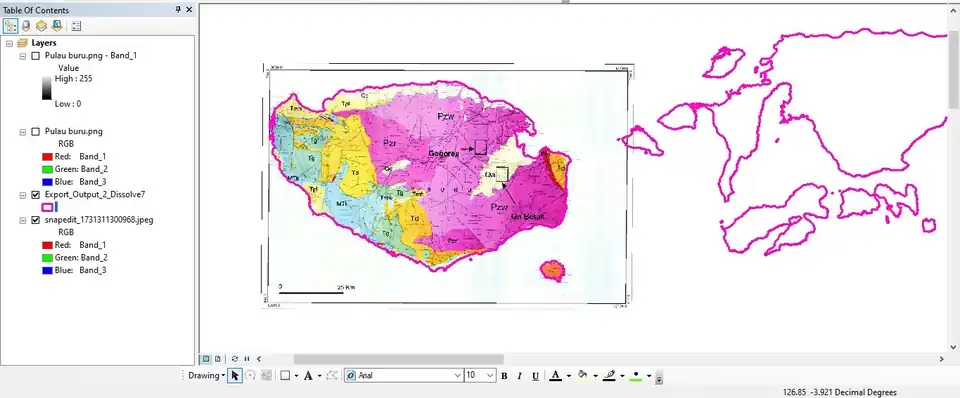Screen dimensions: 960x398
Task: Click the Edit Vertices tool
Action: pyautogui.click(x=332, y=375)
